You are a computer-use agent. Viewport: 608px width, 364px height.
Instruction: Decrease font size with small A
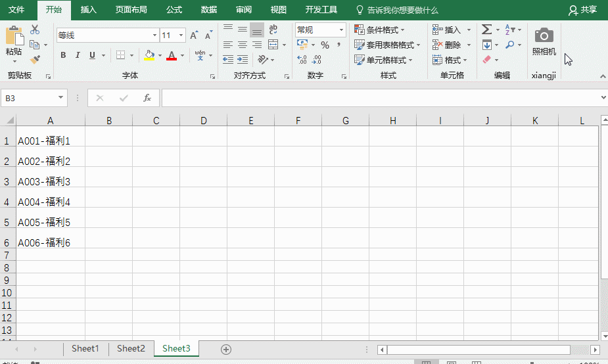(x=208, y=35)
